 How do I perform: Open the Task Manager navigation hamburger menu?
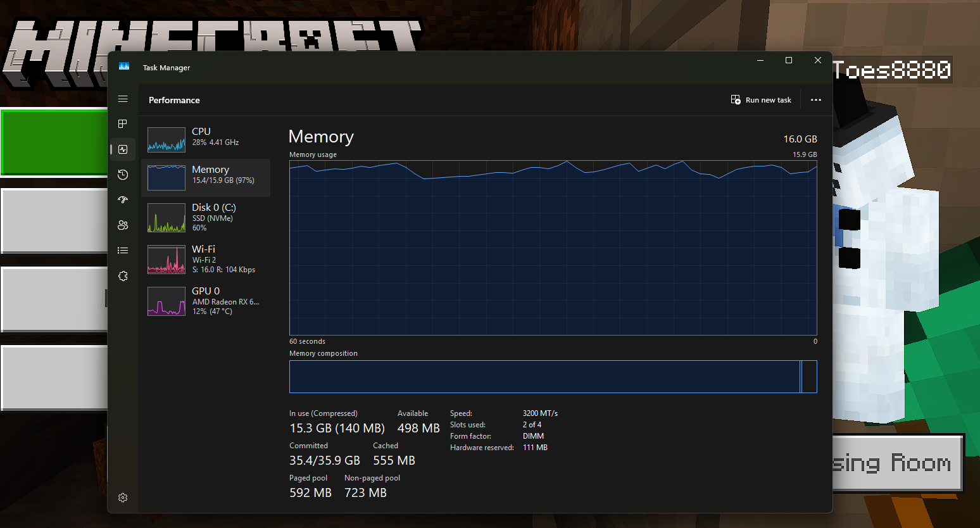coord(123,99)
